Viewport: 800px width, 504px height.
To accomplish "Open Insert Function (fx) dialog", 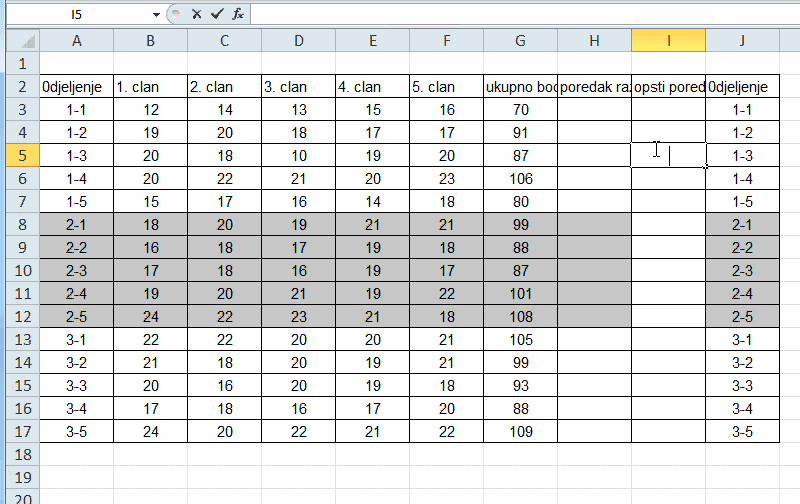I will (237, 14).
